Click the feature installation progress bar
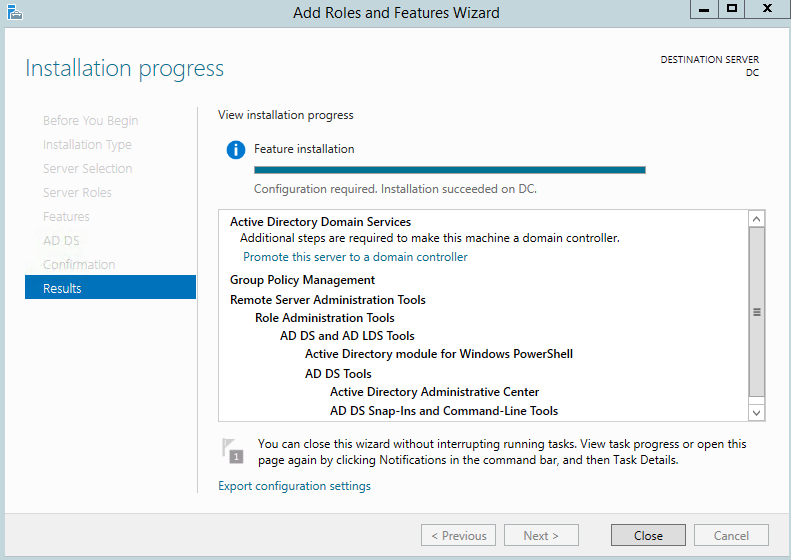 (x=449, y=170)
